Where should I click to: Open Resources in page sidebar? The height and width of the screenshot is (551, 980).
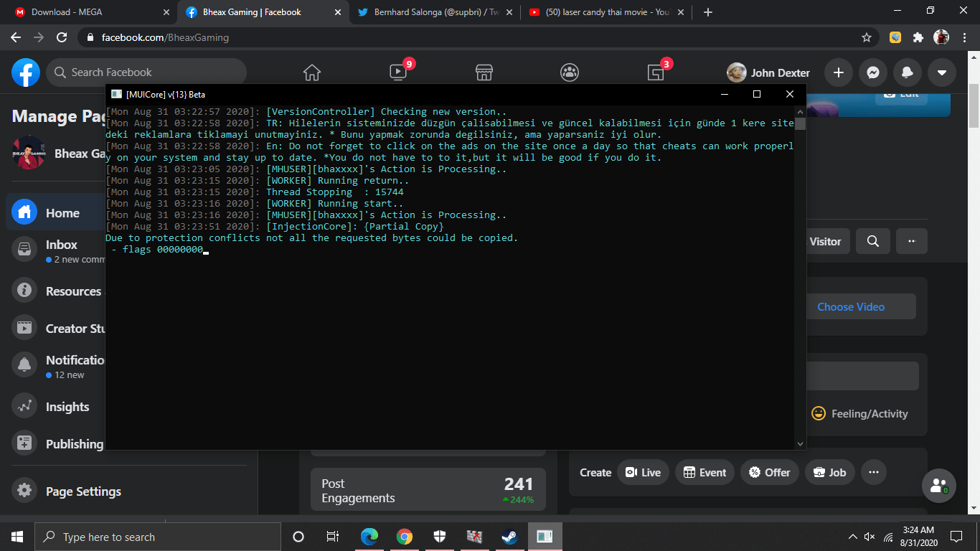coord(56,291)
